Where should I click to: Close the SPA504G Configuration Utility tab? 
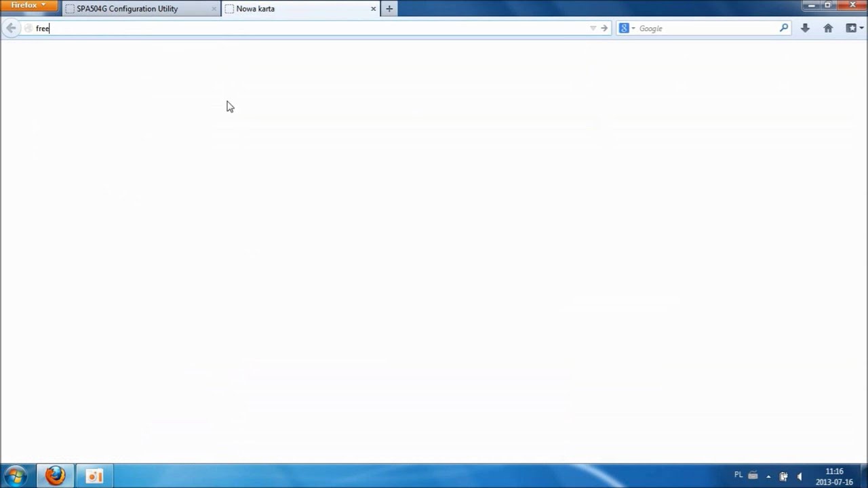pos(214,9)
